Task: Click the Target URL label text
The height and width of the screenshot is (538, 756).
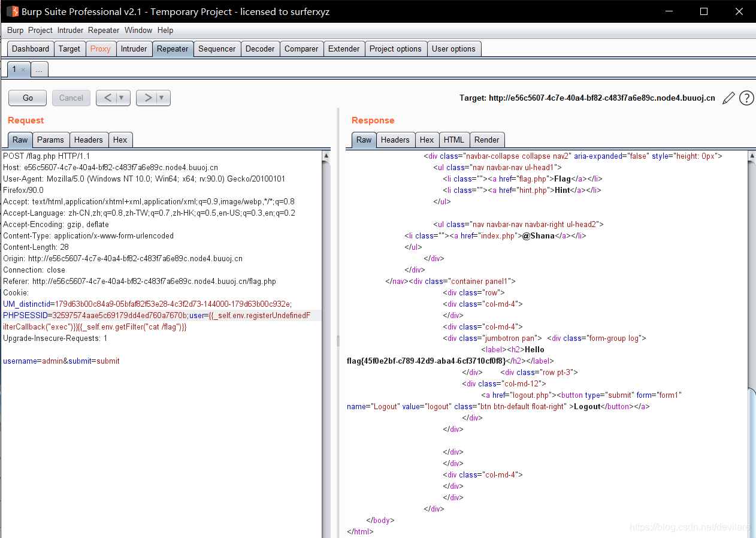Action: pyautogui.click(x=587, y=98)
